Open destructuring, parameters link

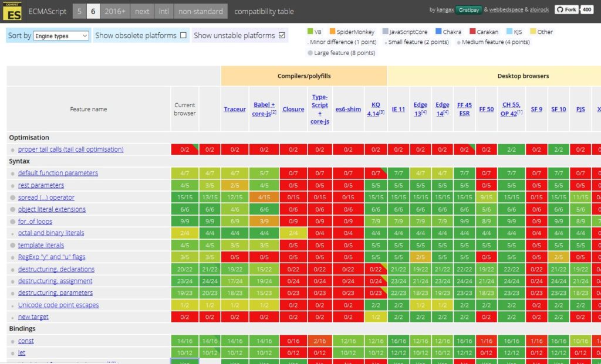point(55,293)
